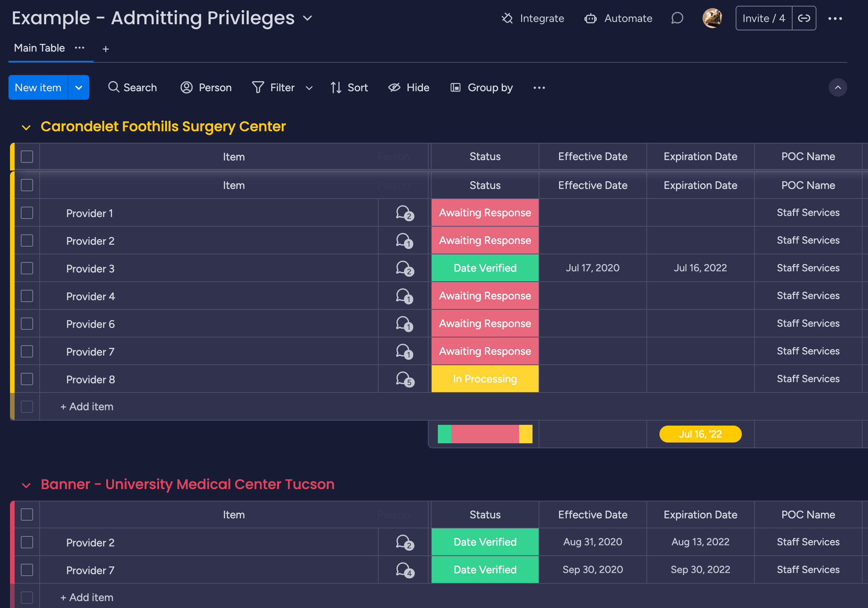Click Add item under Banner University Medical Center
868x608 pixels.
tap(87, 597)
